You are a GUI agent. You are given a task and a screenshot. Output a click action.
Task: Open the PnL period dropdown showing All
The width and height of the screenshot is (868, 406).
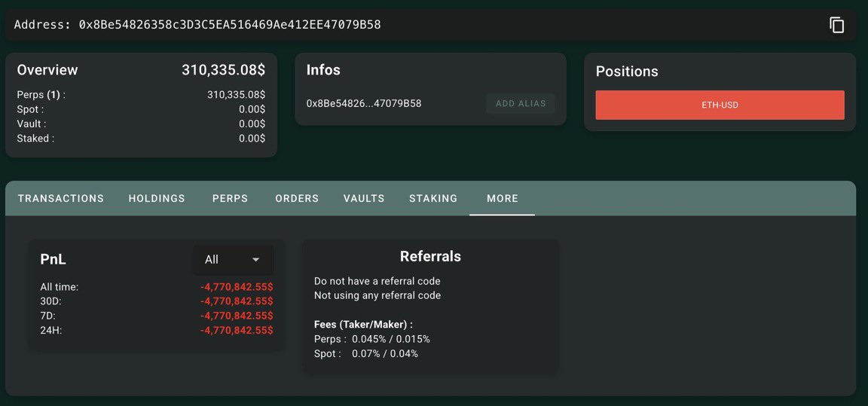pyautogui.click(x=232, y=259)
